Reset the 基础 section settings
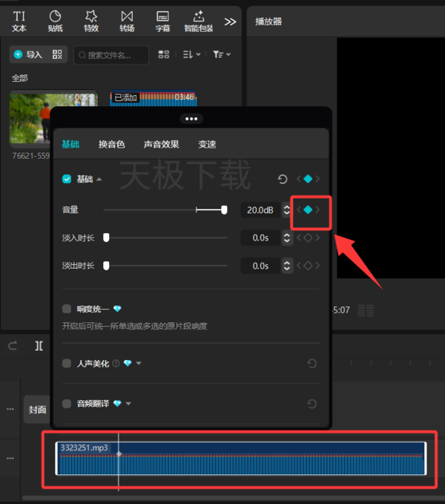 [x=283, y=179]
